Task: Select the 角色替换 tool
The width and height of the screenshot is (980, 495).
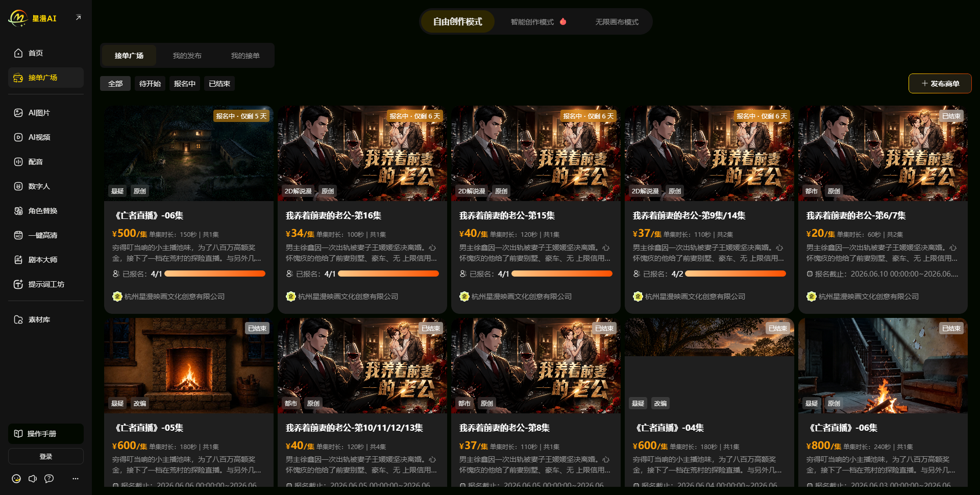Action: point(46,211)
